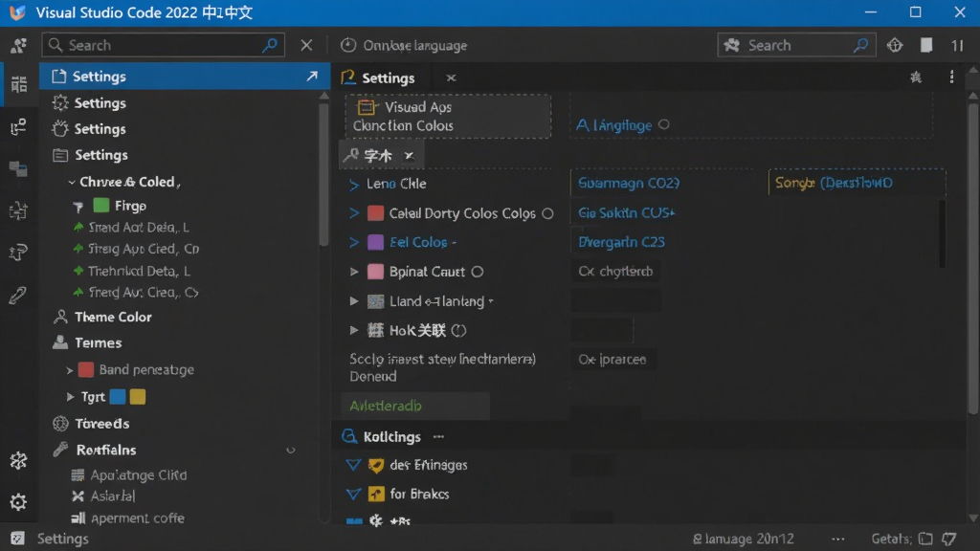The image size is (980, 551).
Task: Click the extensions icon in the activity bar
Action: point(19,210)
